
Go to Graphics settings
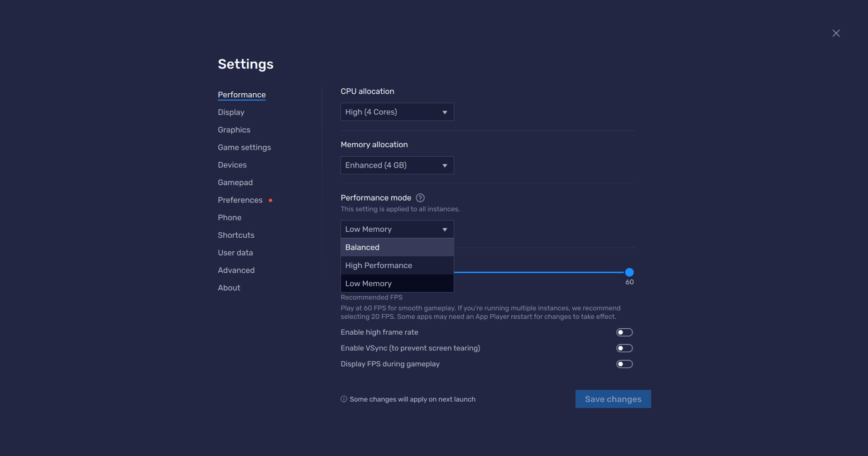coord(234,130)
